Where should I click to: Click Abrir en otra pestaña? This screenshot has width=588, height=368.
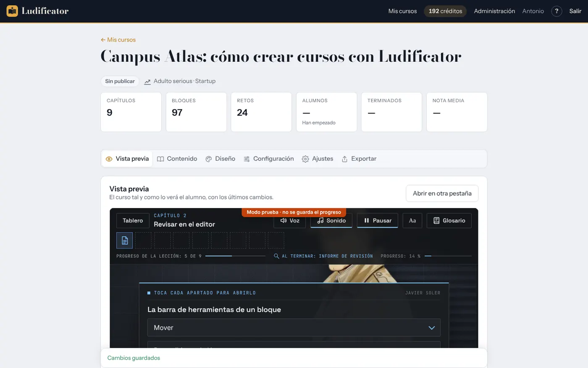coord(442,193)
